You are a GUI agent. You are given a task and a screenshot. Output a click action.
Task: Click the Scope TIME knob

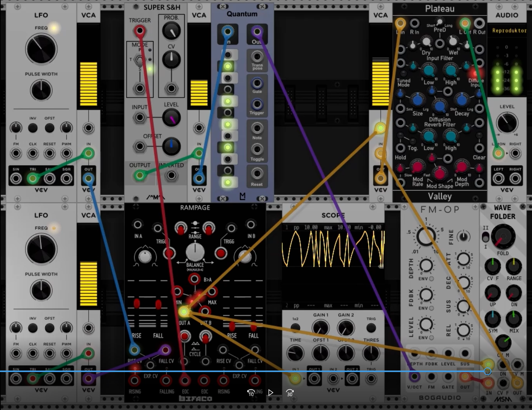pyautogui.click(x=295, y=353)
